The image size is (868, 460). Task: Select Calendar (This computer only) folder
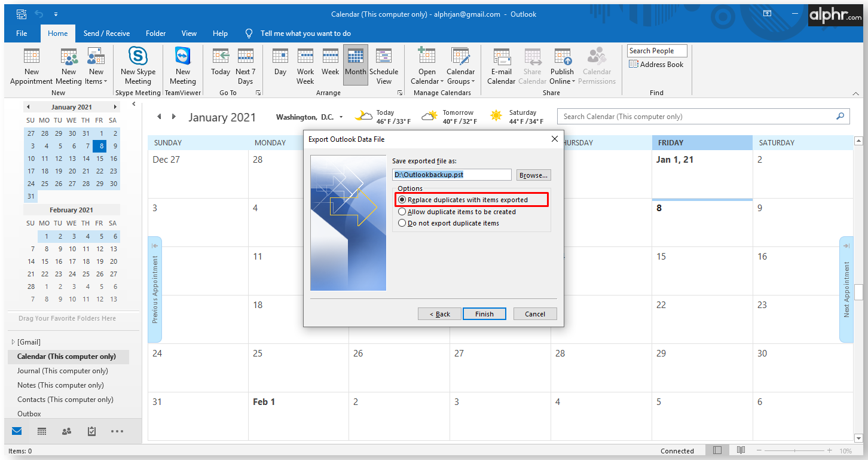68,357
